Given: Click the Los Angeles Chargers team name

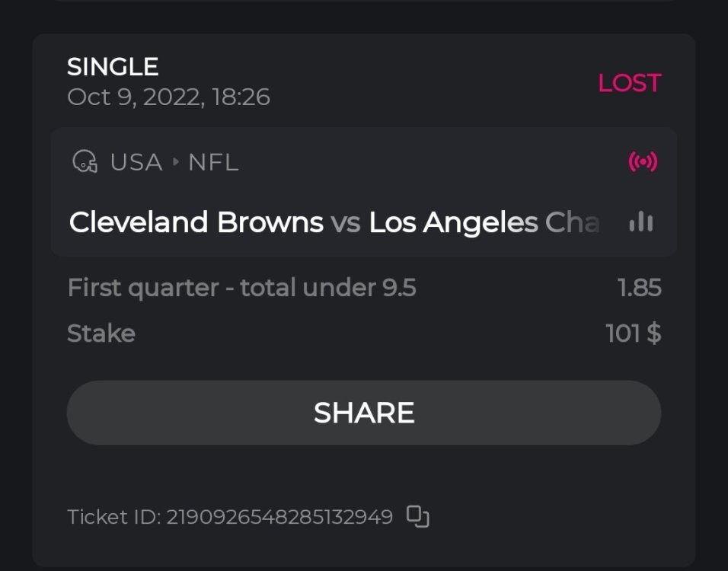Looking at the screenshot, I should tap(484, 222).
